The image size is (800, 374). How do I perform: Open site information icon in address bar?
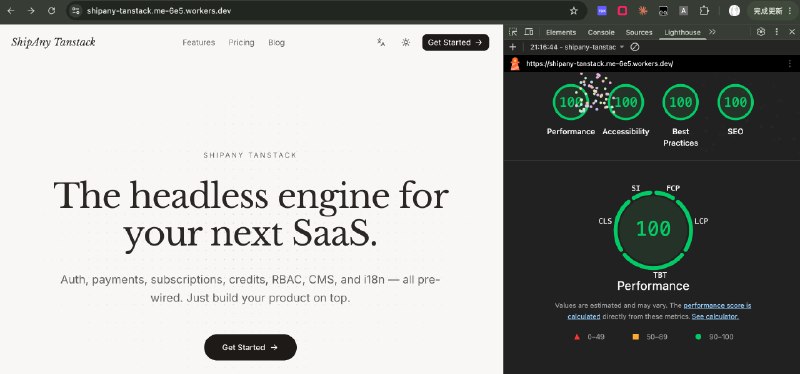click(76, 10)
